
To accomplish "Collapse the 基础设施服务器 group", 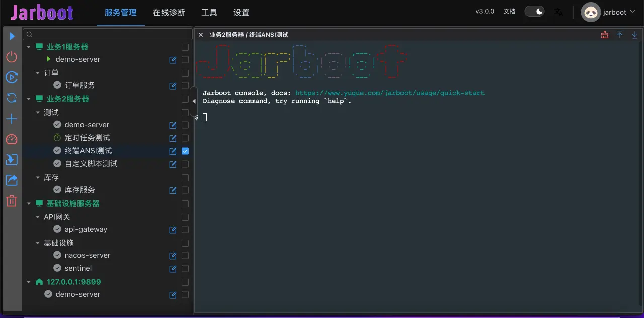I will (x=29, y=204).
